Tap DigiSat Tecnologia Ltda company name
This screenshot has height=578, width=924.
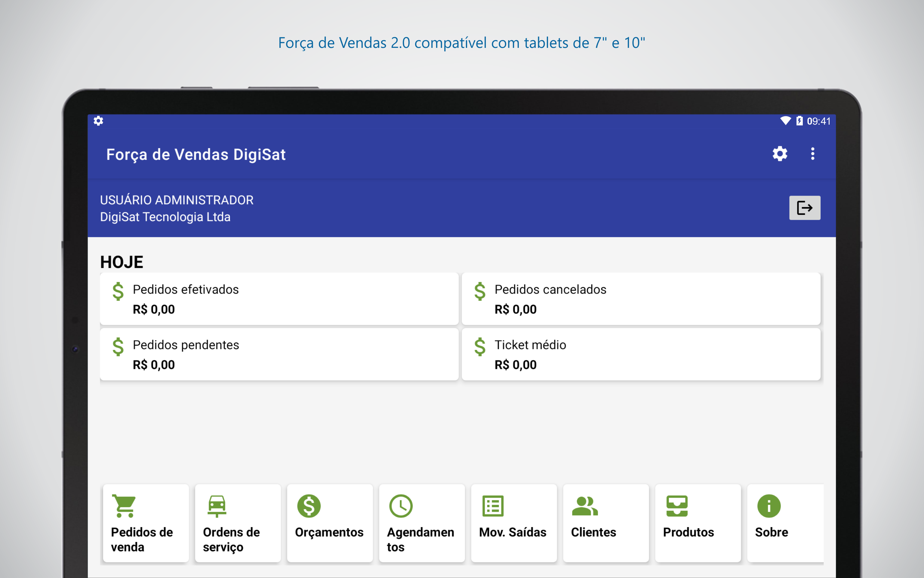click(165, 217)
